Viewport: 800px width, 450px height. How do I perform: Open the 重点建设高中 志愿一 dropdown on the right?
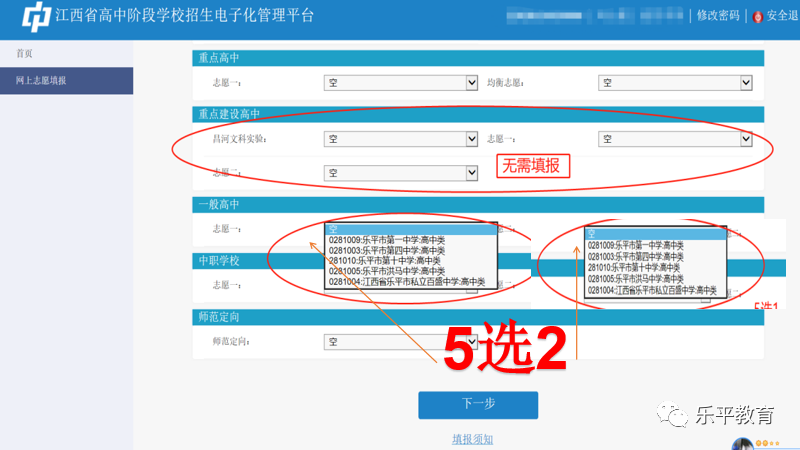[675, 139]
